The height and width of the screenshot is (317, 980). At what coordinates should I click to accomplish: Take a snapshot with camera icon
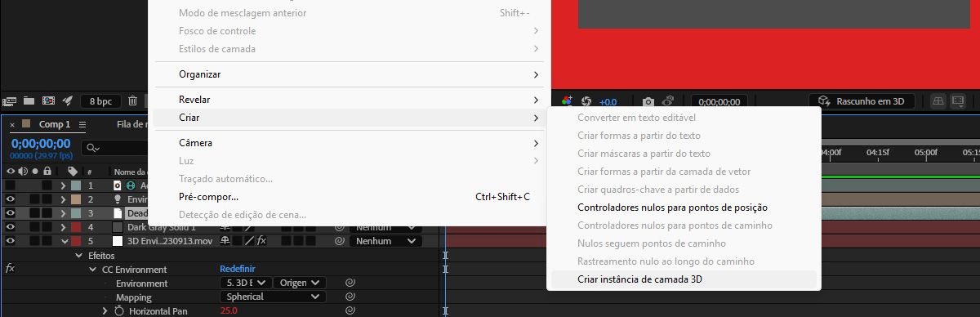pos(648,101)
